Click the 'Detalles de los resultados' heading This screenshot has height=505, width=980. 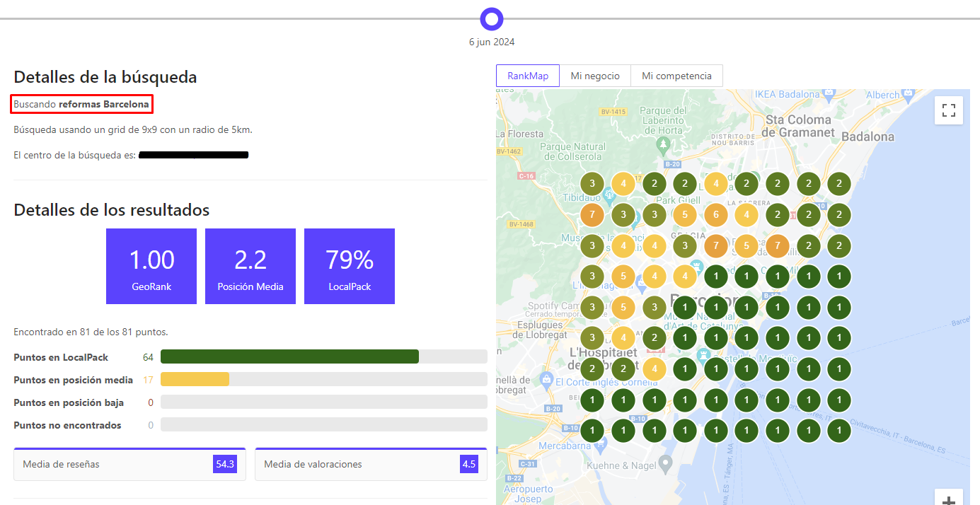(112, 210)
